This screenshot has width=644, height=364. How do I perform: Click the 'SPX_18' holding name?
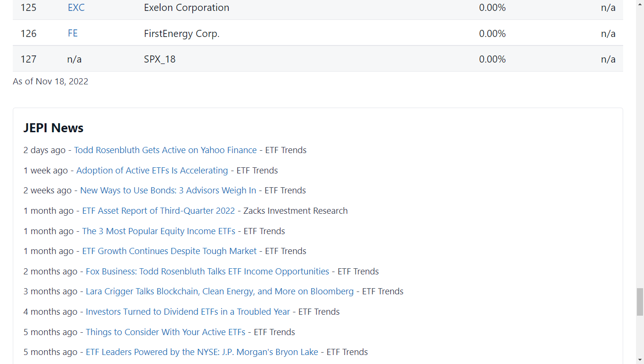pos(160,59)
